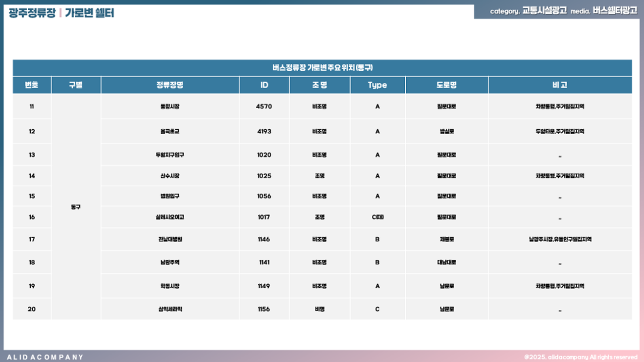Click the 교통시설광고 category label
The width and height of the screenshot is (644, 362).
(x=544, y=10)
